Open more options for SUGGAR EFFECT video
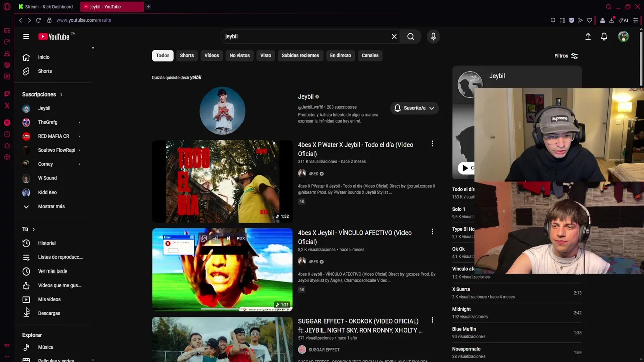This screenshot has height=362, width=644. (432, 320)
